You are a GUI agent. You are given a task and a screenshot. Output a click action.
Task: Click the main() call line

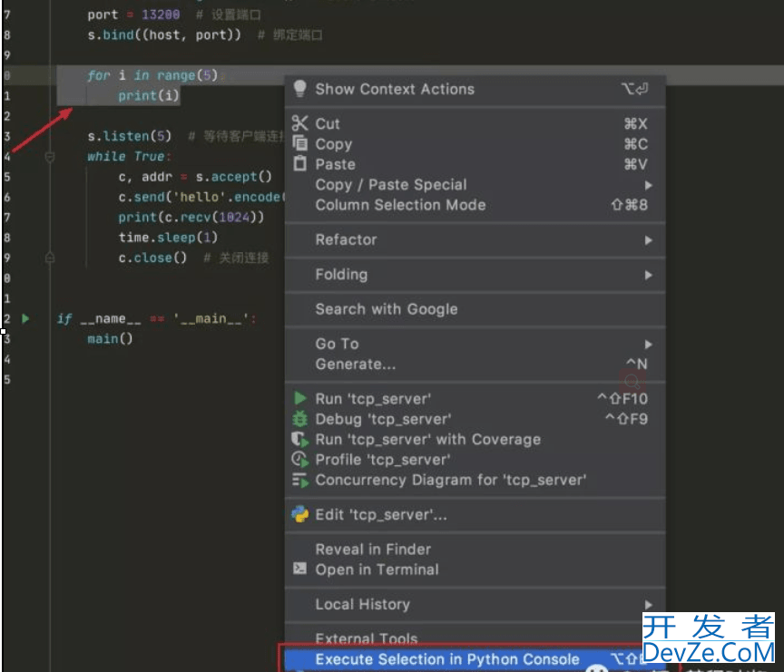click(110, 339)
